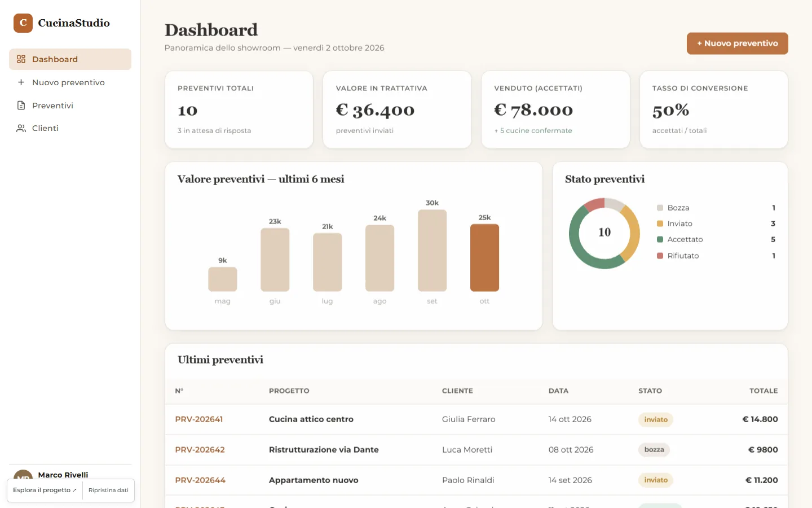Click the plus icon beside Nuovo preventivo

click(21, 82)
